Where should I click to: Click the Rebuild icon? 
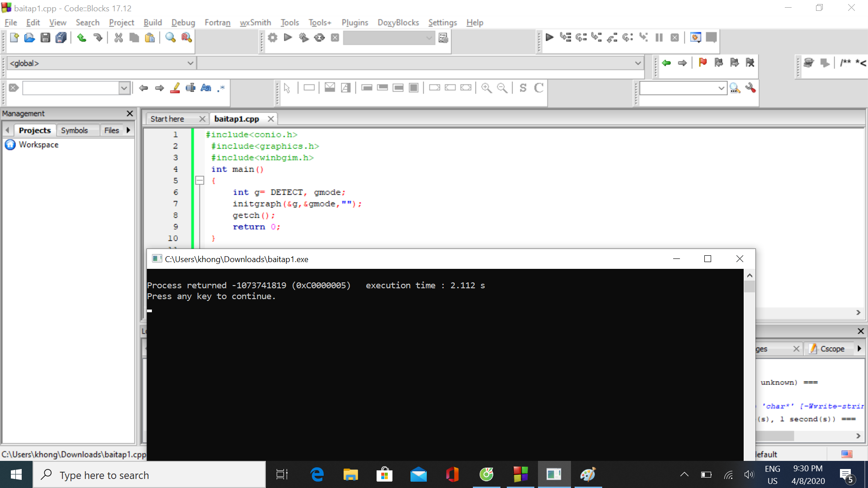pos(319,38)
